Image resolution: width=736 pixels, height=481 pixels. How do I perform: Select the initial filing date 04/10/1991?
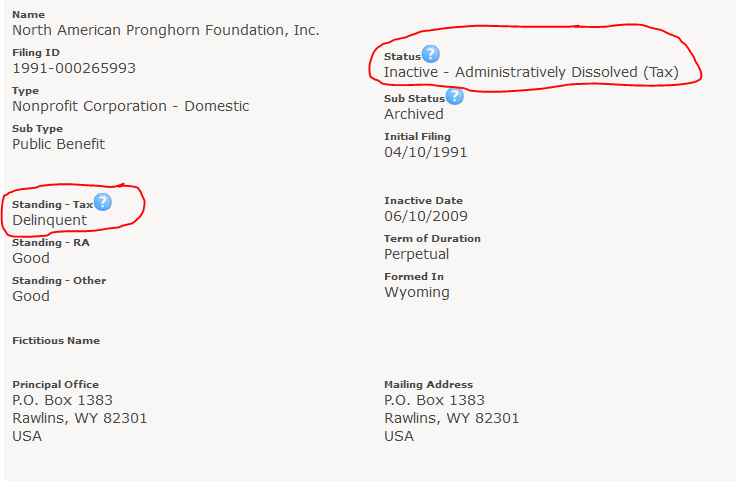click(x=426, y=153)
